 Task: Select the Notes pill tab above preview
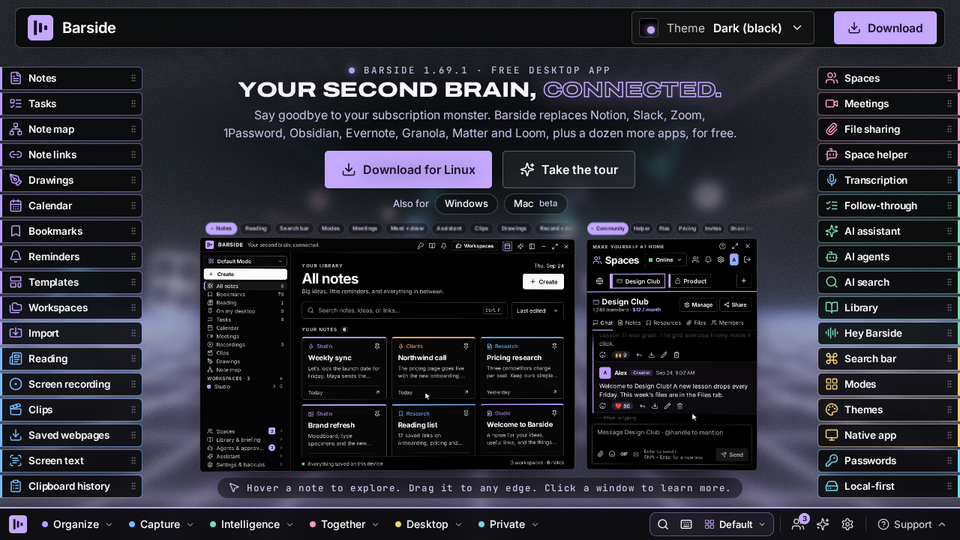[221, 228]
